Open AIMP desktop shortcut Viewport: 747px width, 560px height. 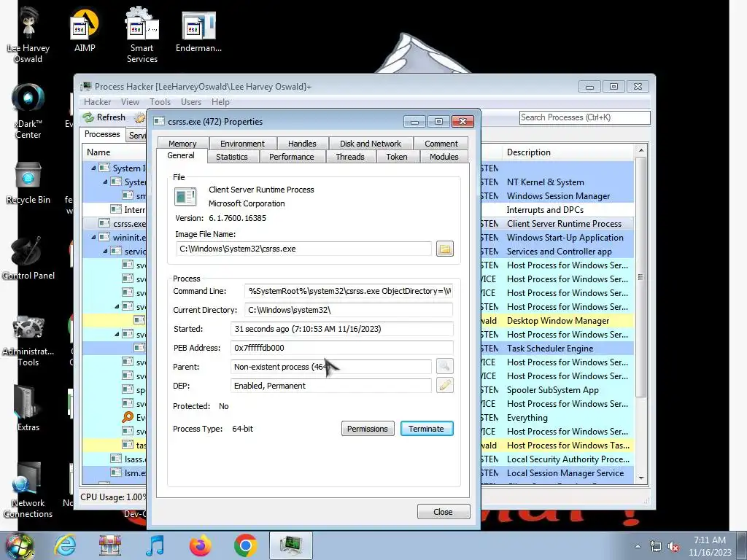point(85,30)
